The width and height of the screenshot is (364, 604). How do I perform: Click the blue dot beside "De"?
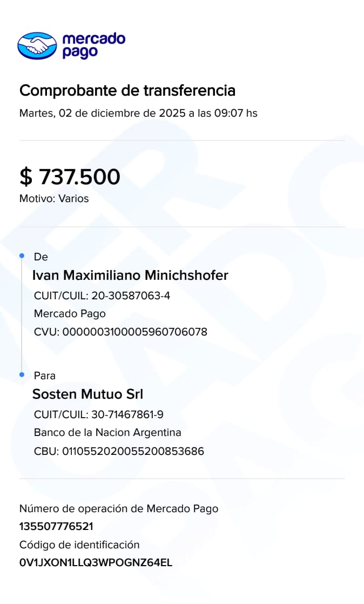pos(22,255)
